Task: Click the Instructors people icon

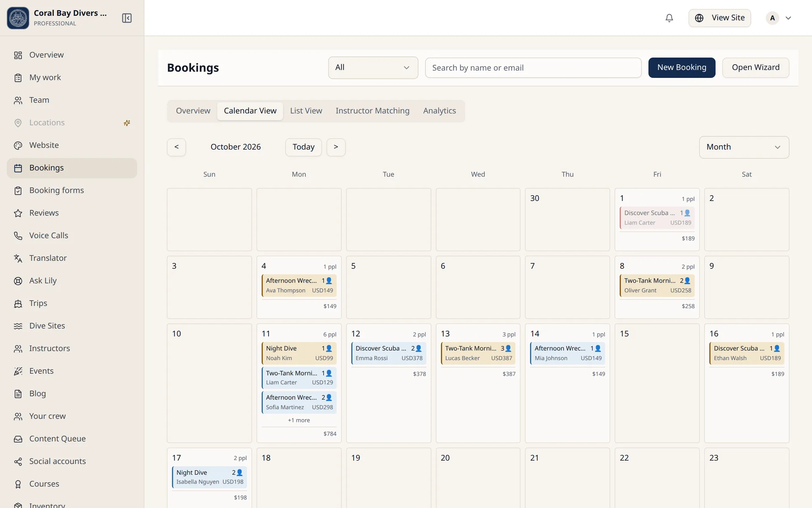Action: point(18,348)
